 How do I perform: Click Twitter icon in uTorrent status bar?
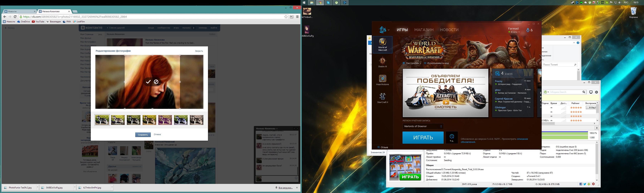(x=585, y=184)
